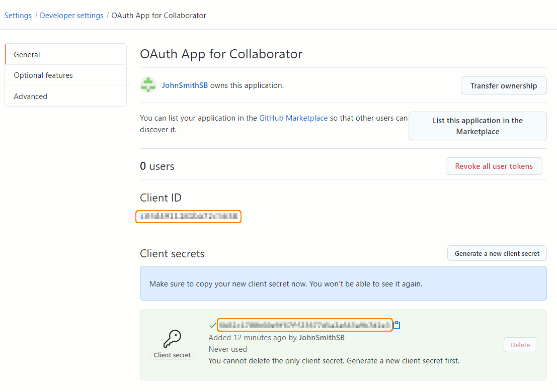This screenshot has height=392, width=557.
Task: Select the blurred client secret value
Action: [304, 325]
